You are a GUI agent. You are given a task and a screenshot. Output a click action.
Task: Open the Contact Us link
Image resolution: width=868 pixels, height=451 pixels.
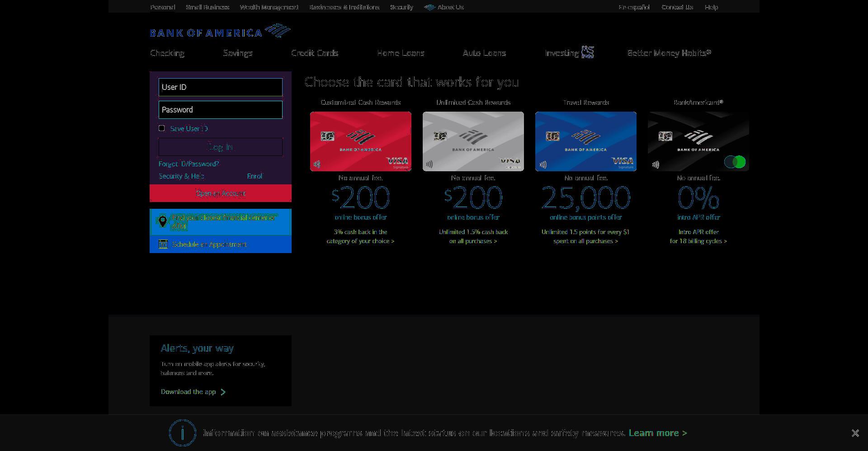tap(677, 7)
